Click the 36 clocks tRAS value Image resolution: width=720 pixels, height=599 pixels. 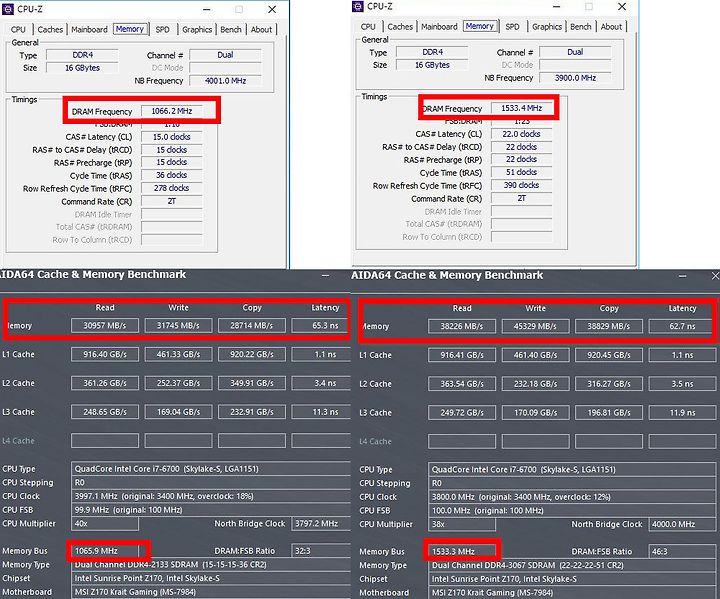click(x=172, y=175)
